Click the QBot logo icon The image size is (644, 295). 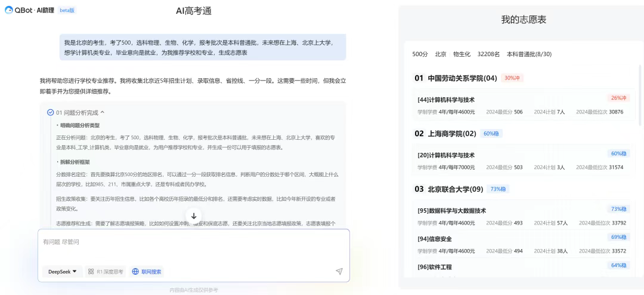pyautogui.click(x=8, y=11)
